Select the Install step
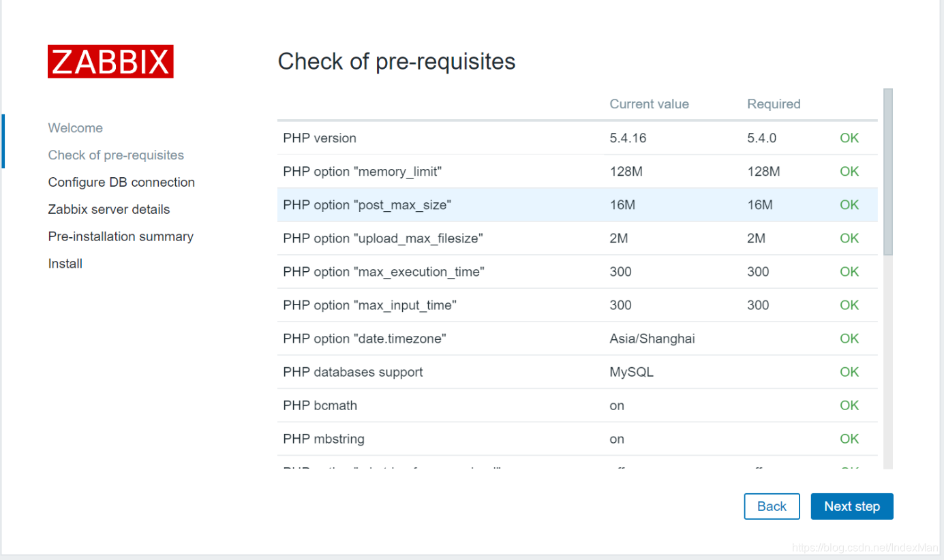The width and height of the screenshot is (944, 560). click(x=65, y=264)
